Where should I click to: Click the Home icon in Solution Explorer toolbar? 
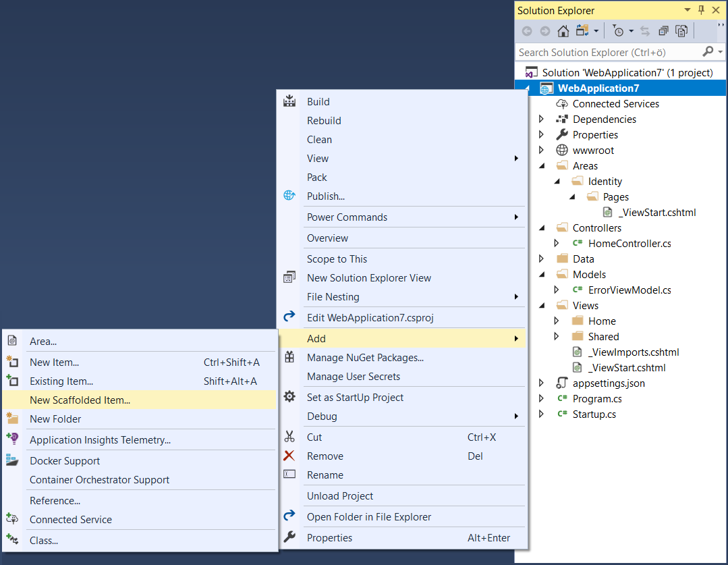coord(563,31)
